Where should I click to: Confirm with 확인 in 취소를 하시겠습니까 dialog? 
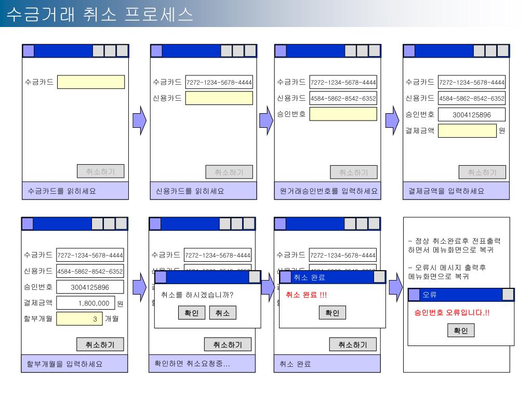coord(192,313)
